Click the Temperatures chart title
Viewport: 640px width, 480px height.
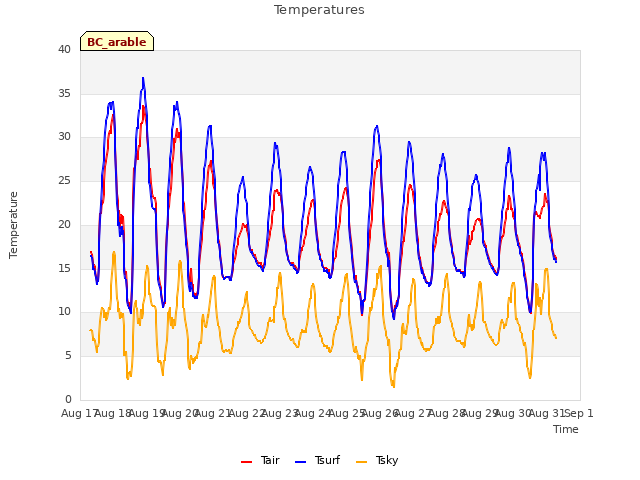[x=319, y=10]
